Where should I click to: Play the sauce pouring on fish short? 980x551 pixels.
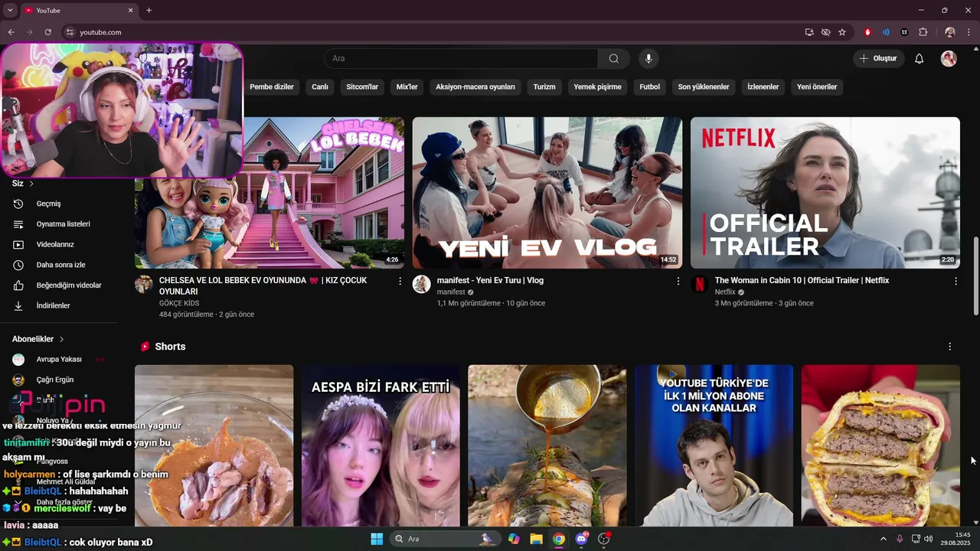coord(547,445)
